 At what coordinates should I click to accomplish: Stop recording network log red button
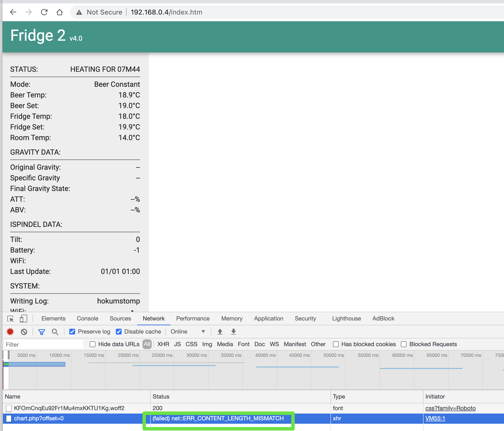(x=10, y=332)
